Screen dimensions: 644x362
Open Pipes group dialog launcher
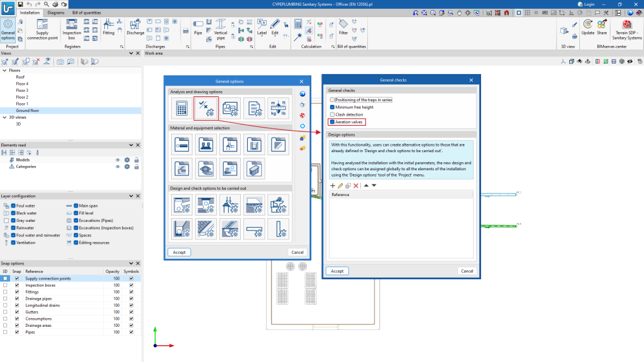(x=252, y=47)
